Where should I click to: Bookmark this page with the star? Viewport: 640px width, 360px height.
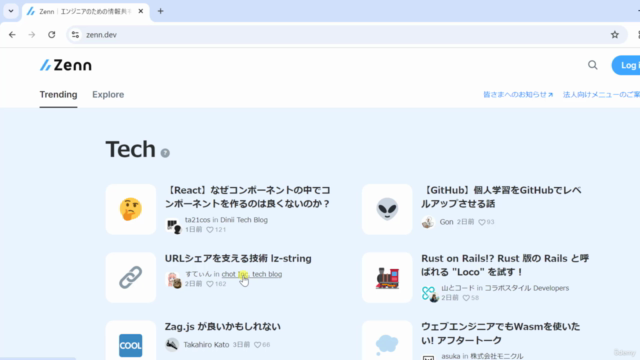coord(615,35)
